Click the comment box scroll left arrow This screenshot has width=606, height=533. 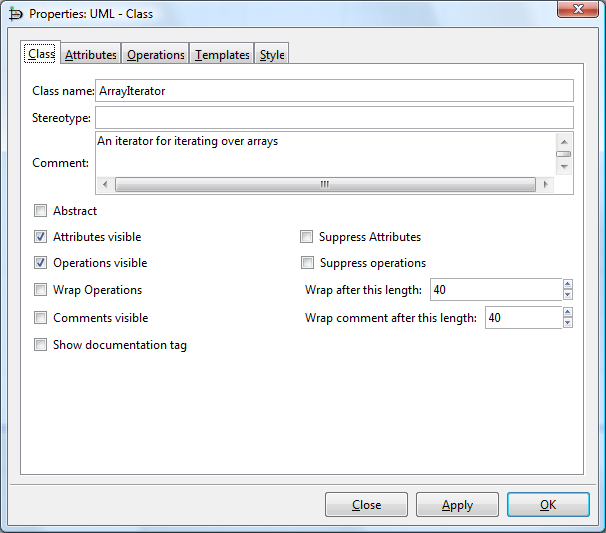105,184
